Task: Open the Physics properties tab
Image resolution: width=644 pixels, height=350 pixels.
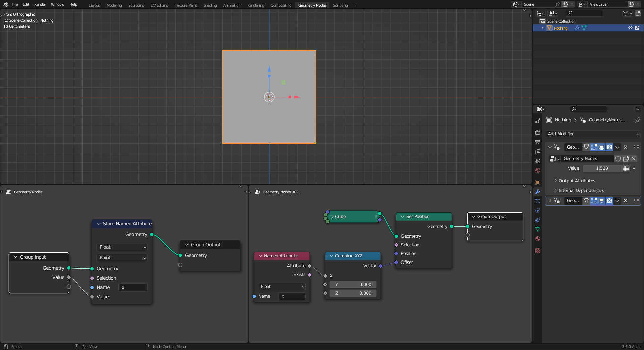Action: tap(538, 211)
